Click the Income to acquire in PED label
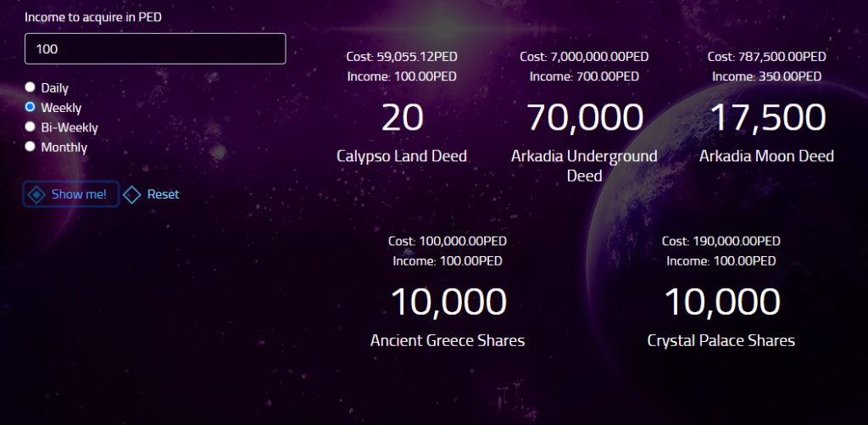Image resolution: width=868 pixels, height=425 pixels. pos(93,17)
